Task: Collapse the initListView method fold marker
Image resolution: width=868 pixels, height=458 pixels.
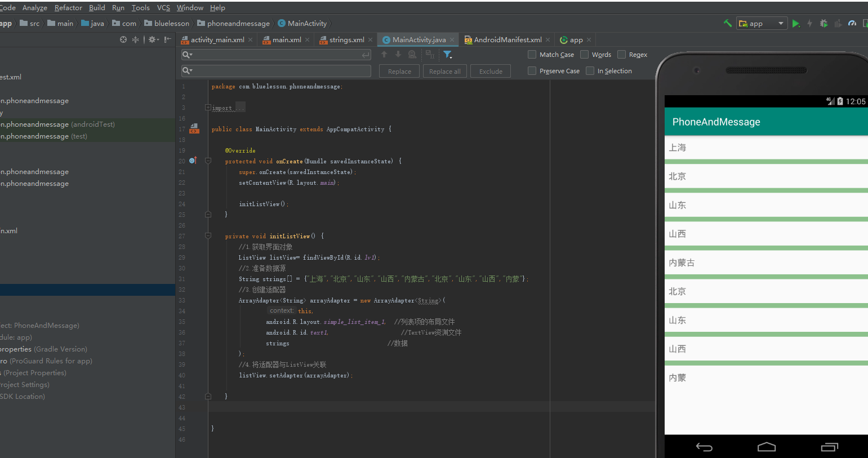Action: [x=208, y=236]
